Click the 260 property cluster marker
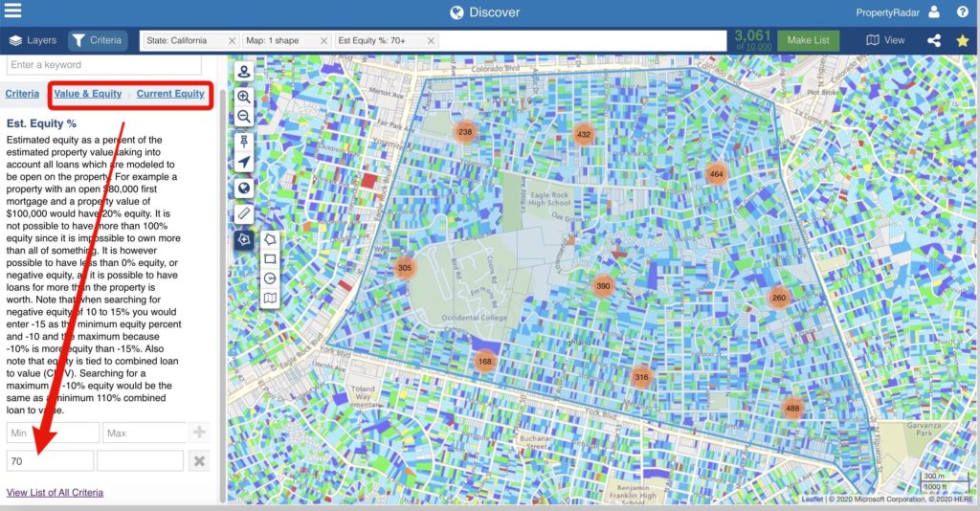 point(779,298)
